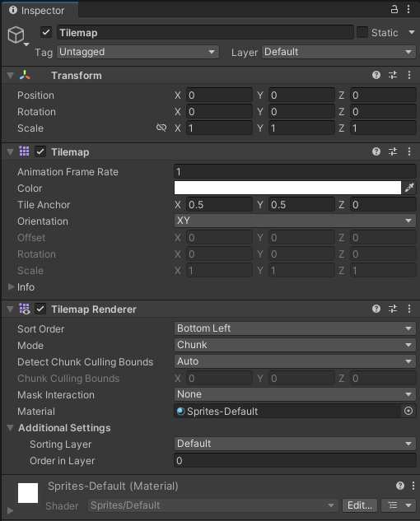Toggle the Scale constrain proportions link icon
420x521 pixels.
pos(161,128)
